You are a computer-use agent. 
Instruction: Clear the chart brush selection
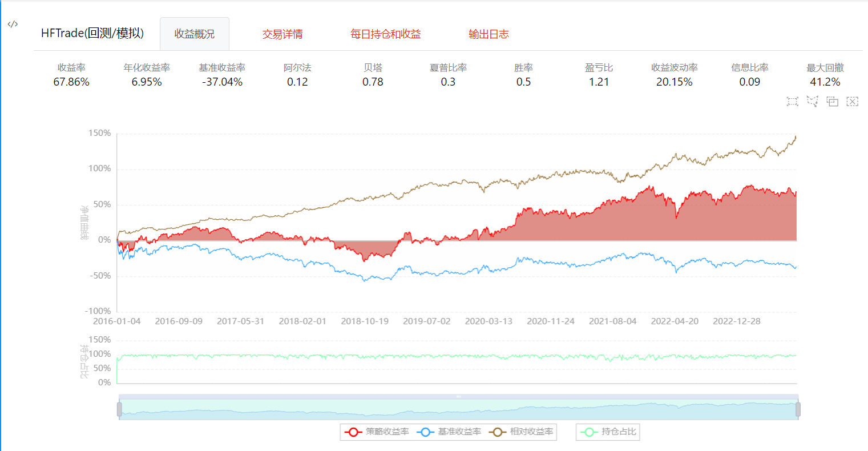(x=853, y=102)
